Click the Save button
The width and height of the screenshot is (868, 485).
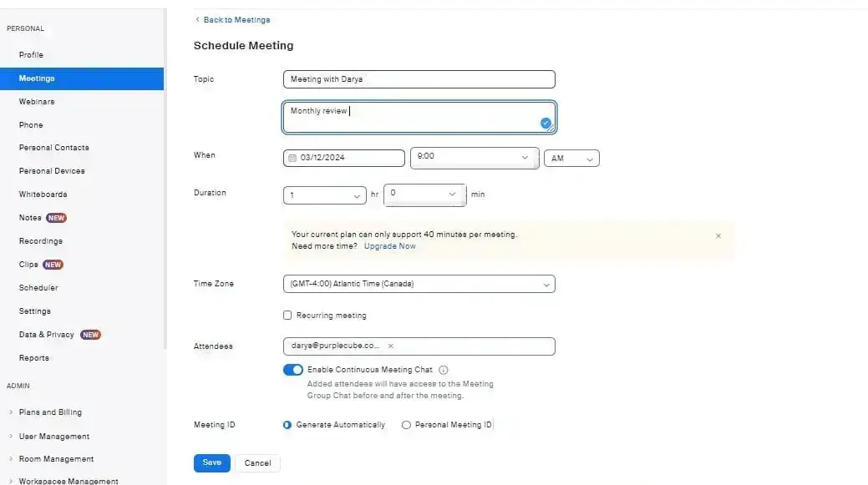click(211, 462)
